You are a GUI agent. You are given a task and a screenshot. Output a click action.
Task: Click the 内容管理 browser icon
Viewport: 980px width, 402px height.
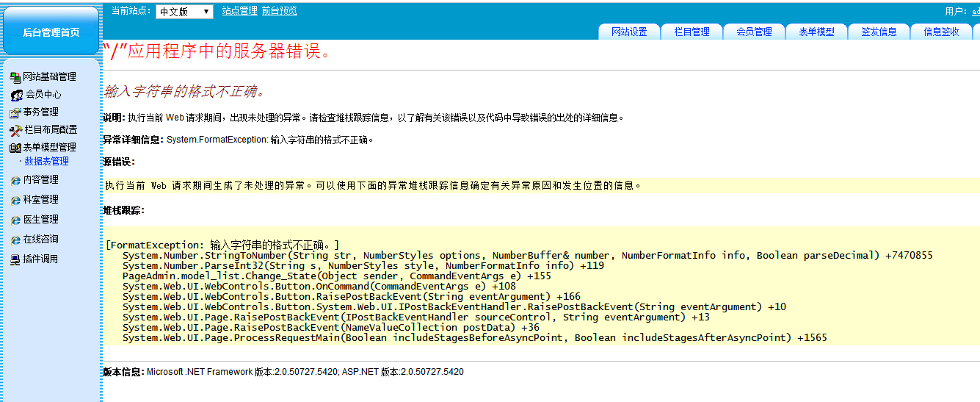[x=15, y=180]
